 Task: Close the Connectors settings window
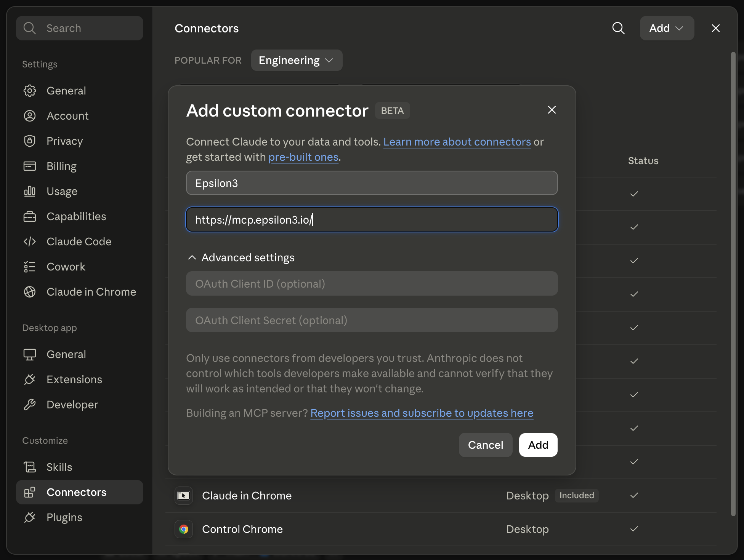click(x=715, y=28)
